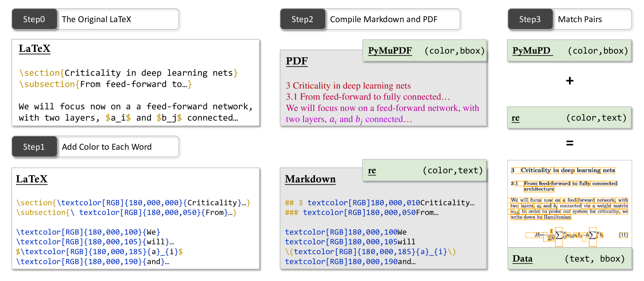
Task: Click the \subsection line in the original LaTeX box
Action: point(105,84)
